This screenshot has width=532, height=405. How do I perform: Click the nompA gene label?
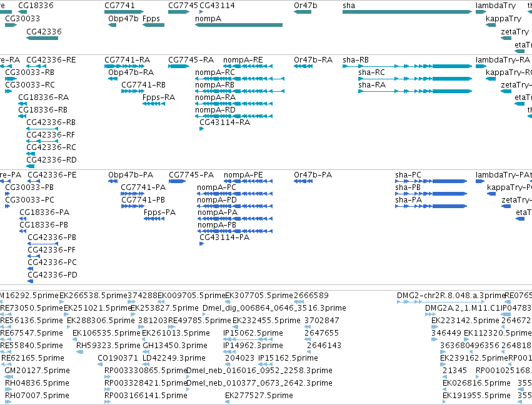(208, 19)
